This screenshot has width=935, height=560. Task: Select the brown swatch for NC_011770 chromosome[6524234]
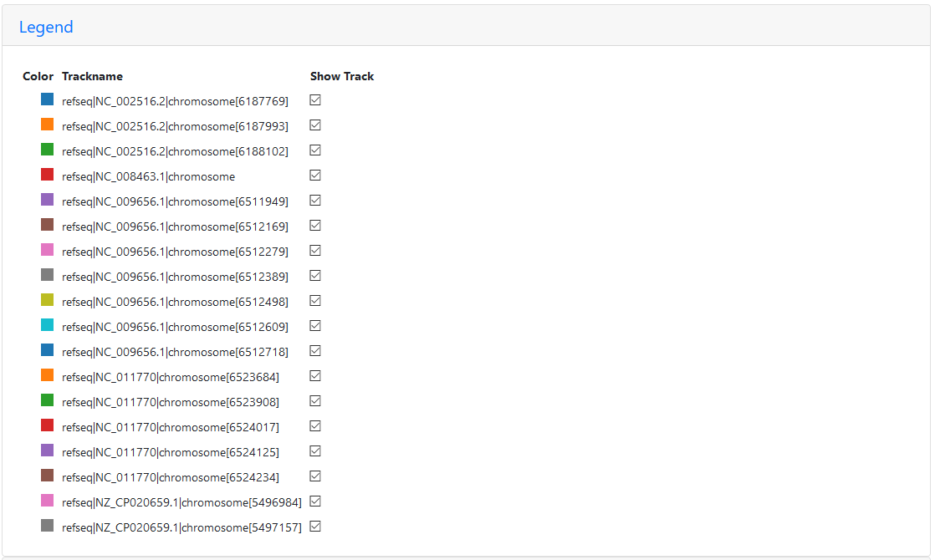(47, 475)
